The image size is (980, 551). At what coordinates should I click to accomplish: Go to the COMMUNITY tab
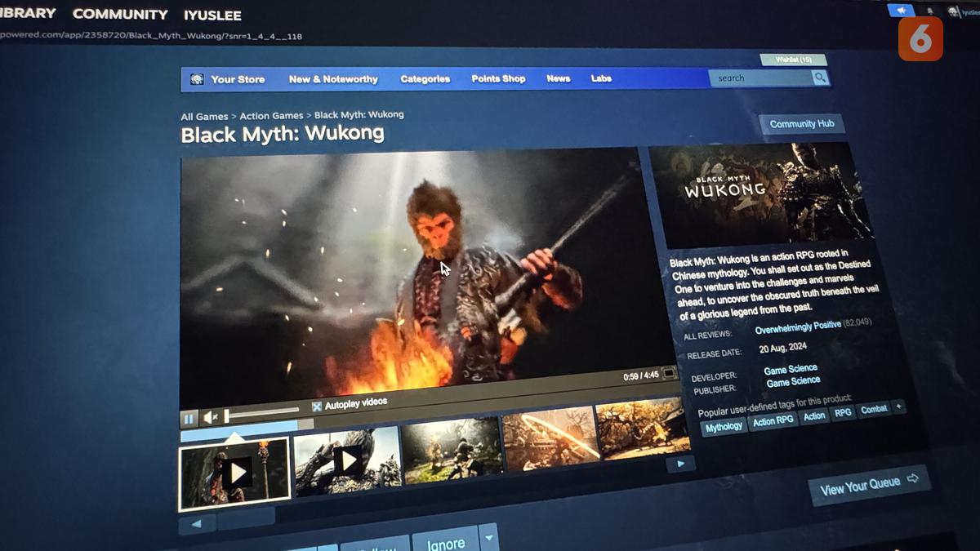pos(120,14)
